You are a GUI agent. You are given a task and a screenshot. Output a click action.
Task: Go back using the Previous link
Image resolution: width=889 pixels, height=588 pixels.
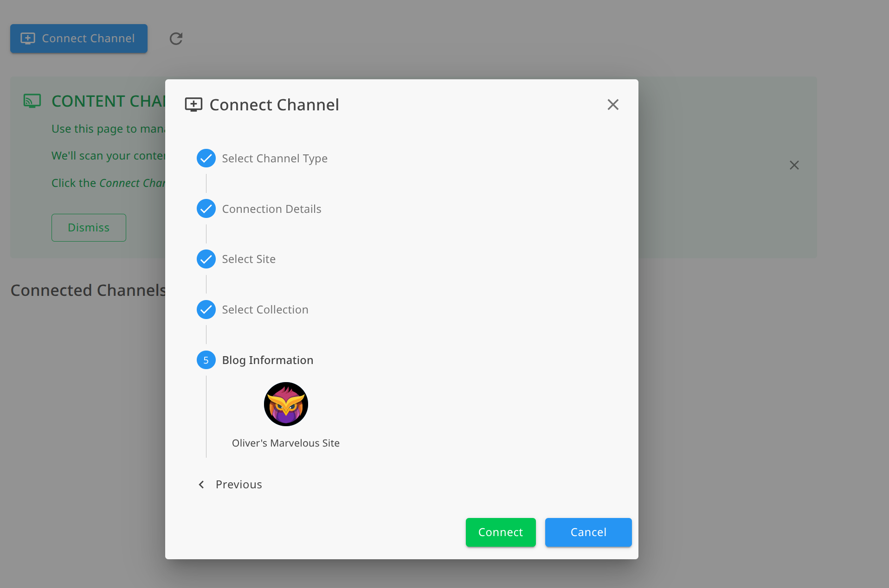tap(238, 484)
